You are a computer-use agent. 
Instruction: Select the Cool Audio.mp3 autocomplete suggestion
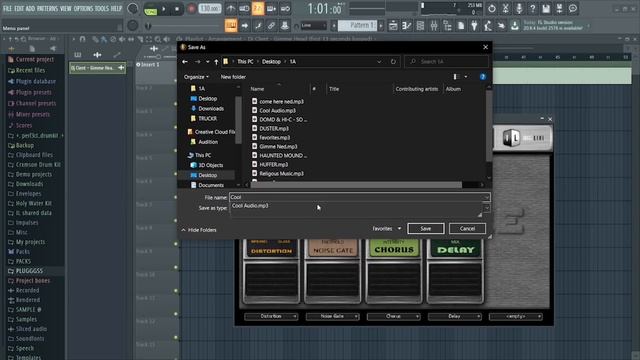tap(250, 206)
